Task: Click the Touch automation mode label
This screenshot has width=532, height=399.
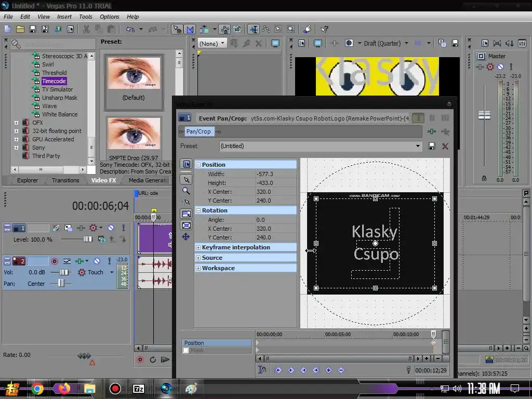Action: (x=96, y=272)
